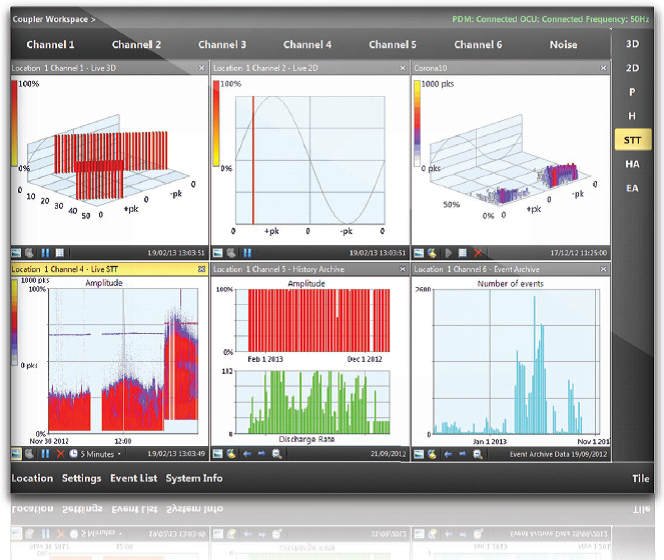Viewport: 664px width, 560px height.
Task: Toggle grid icon in Corona10 toolbar
Action: 463,253
